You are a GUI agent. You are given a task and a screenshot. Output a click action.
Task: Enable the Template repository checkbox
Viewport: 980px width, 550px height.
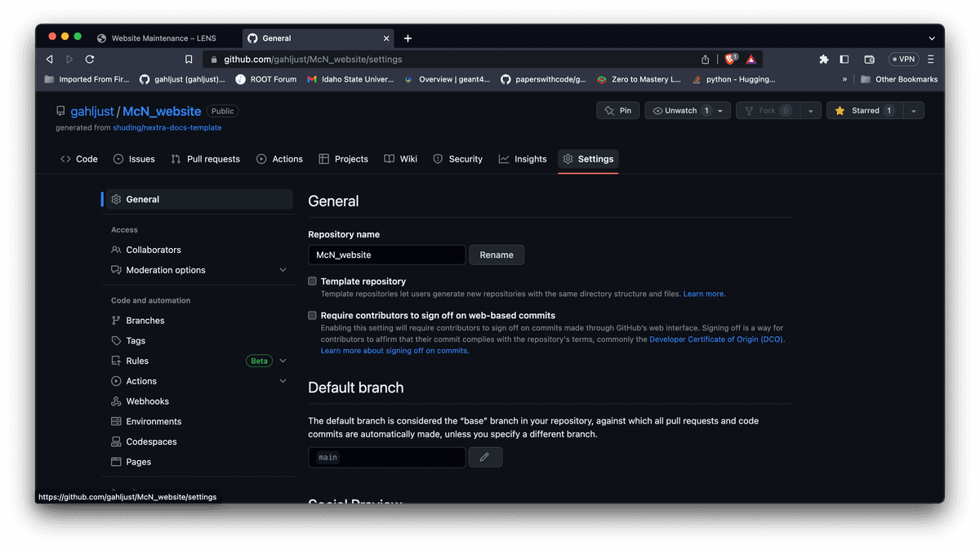click(x=312, y=281)
